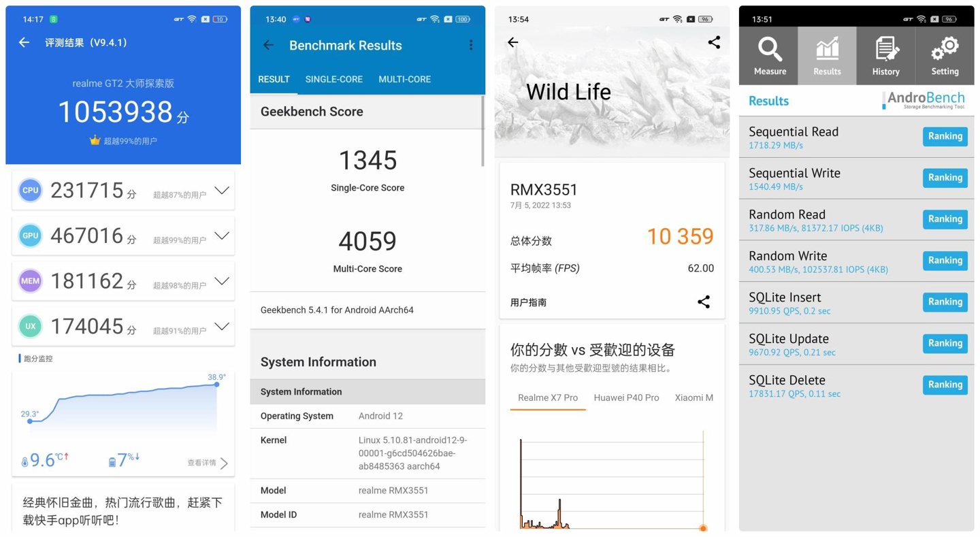View Ranking for Sequential Write
Screen dimensions: 980x537
click(945, 178)
